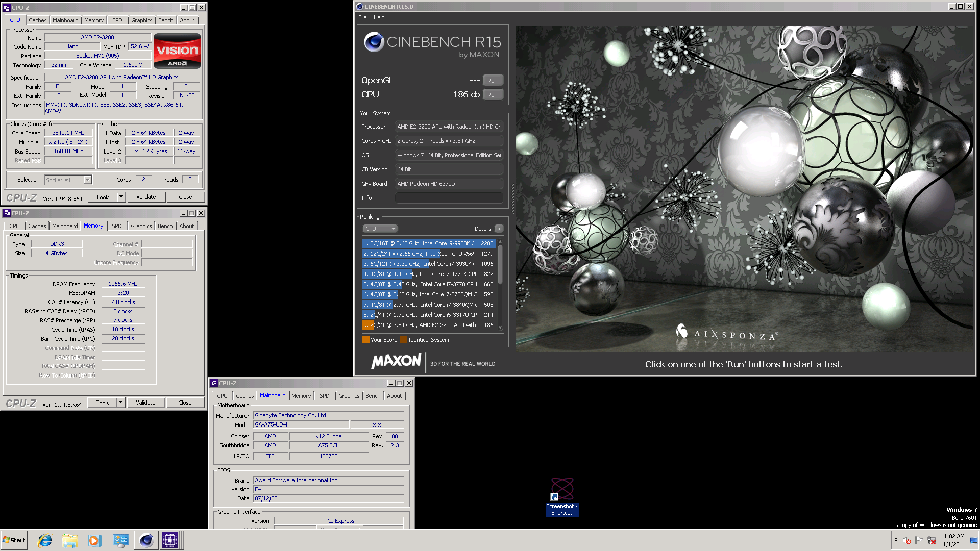
Task: Click the Start button
Action: 14,540
